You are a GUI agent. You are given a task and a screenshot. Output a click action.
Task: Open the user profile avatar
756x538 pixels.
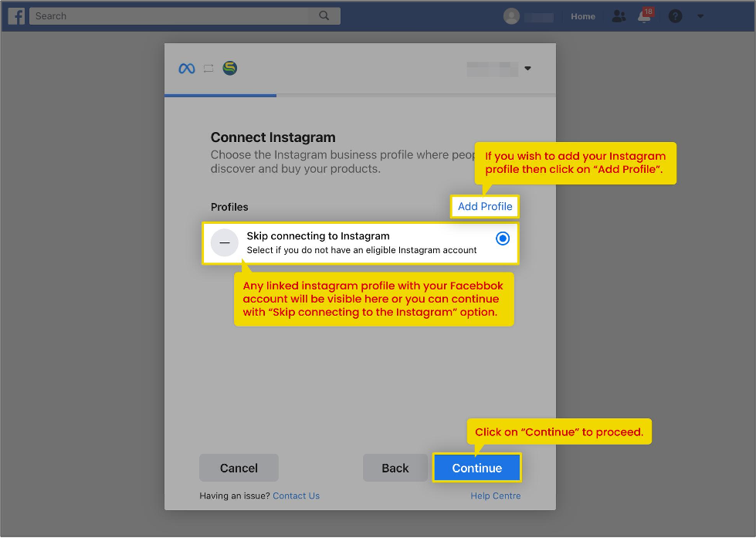pos(511,16)
